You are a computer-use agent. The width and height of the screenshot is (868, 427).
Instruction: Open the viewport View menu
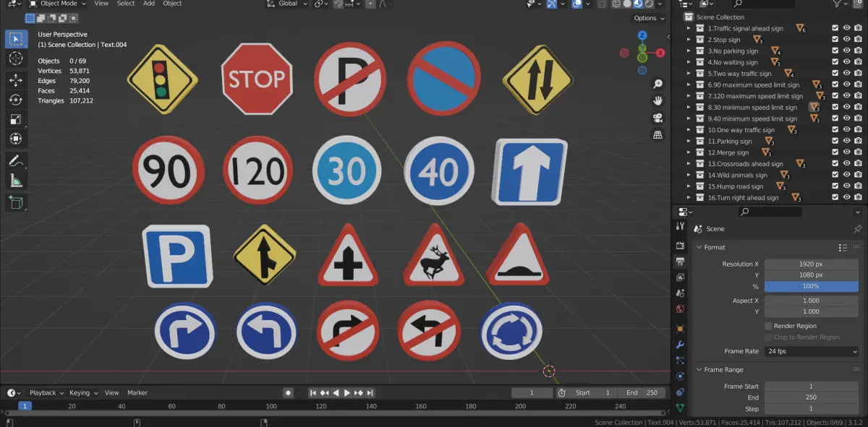click(101, 4)
